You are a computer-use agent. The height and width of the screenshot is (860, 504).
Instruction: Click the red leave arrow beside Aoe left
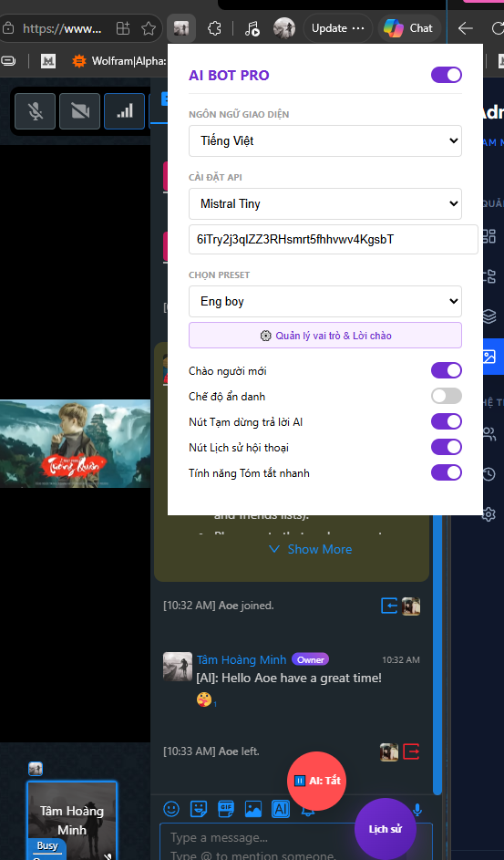pos(411,751)
